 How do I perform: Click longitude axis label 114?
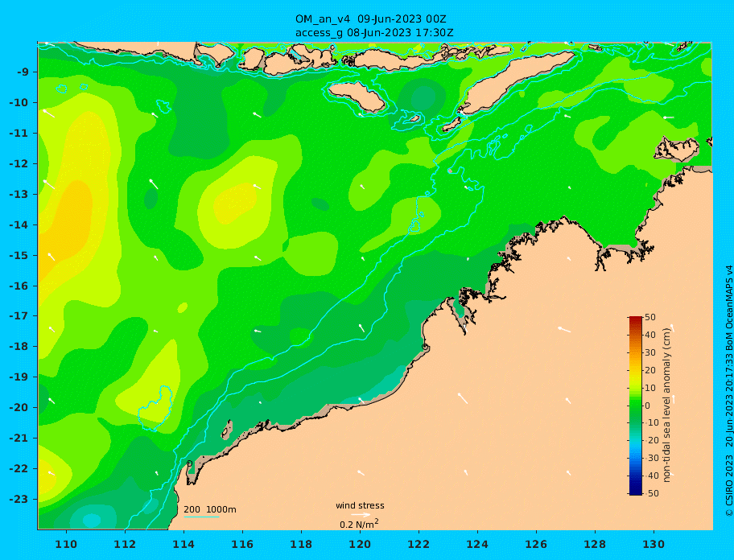point(183,544)
